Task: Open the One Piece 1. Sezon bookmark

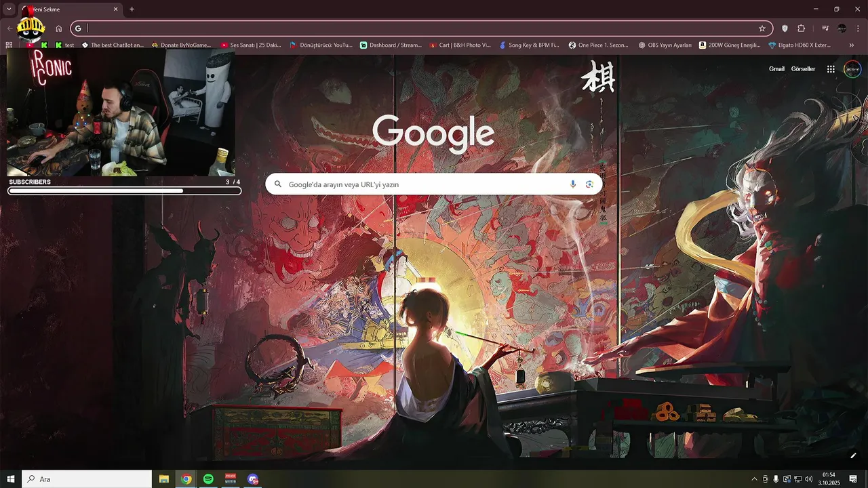Action: coord(599,45)
